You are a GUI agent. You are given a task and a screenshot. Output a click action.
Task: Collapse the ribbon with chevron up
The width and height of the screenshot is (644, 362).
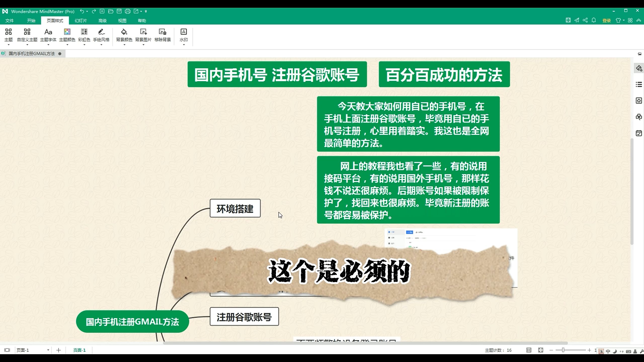pos(639,20)
